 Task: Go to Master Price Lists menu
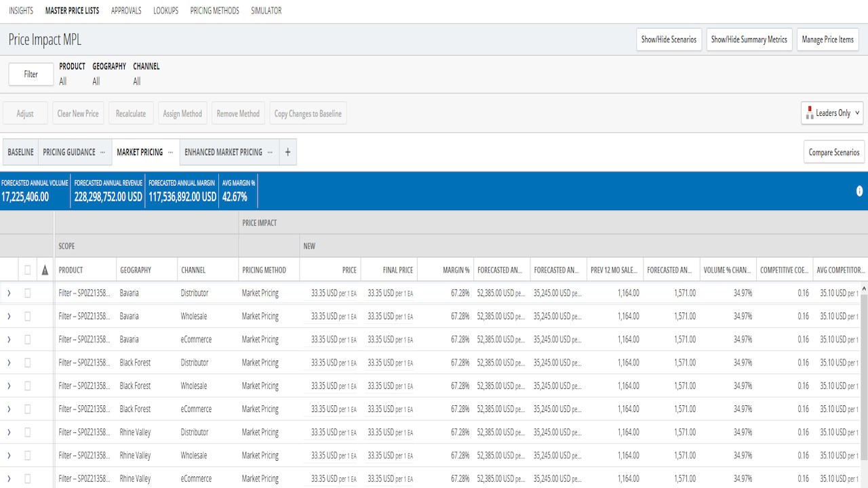[73, 11]
